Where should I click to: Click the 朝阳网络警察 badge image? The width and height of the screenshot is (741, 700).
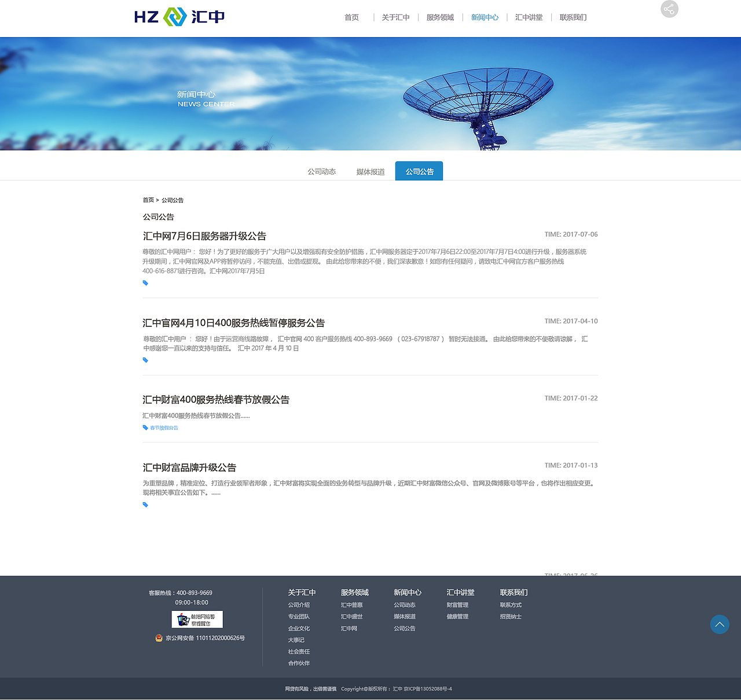point(198,619)
